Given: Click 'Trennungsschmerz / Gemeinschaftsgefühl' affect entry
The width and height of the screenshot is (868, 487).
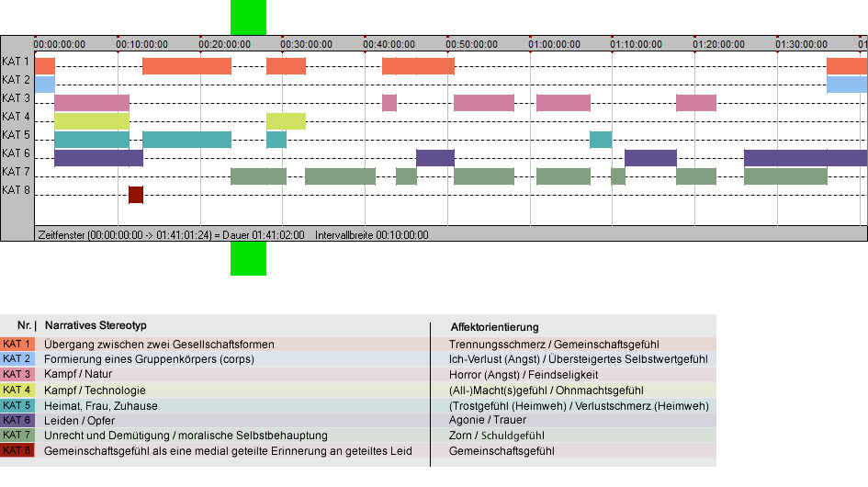Looking at the screenshot, I should [x=554, y=344].
